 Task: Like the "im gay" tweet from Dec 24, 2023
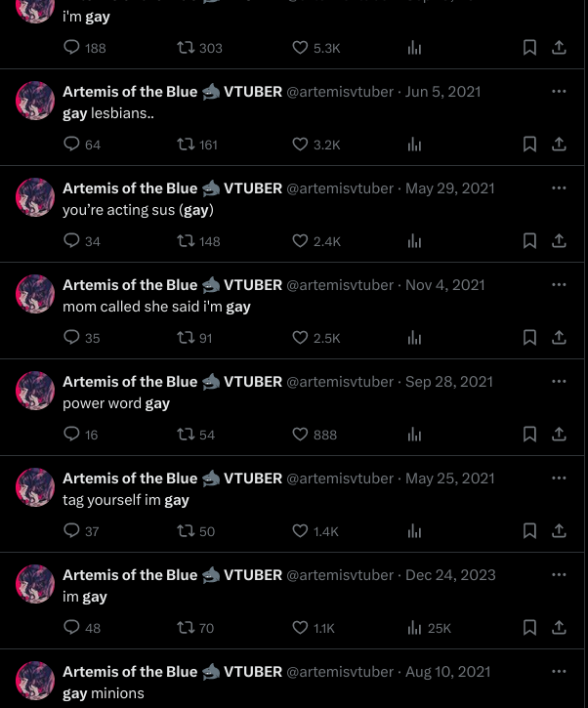click(314, 628)
